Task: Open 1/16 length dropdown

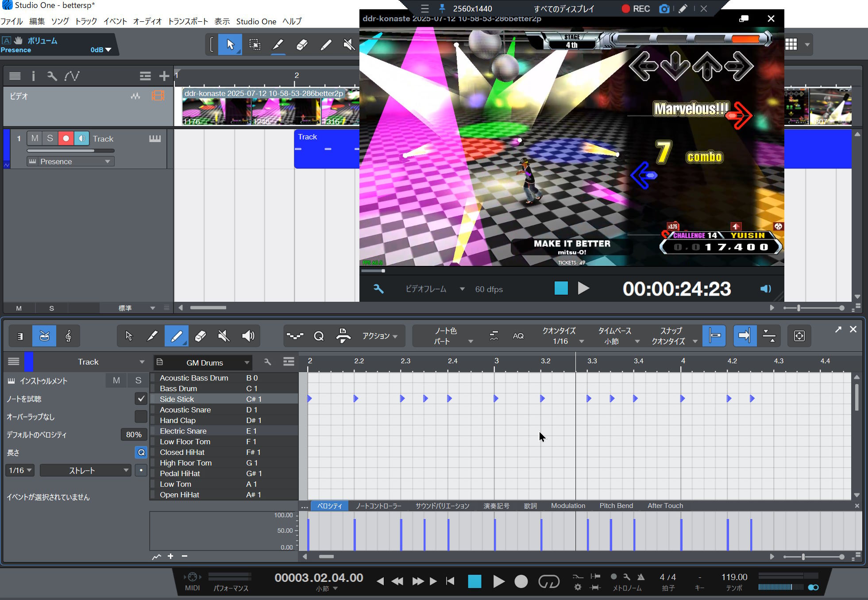Action: 20,470
